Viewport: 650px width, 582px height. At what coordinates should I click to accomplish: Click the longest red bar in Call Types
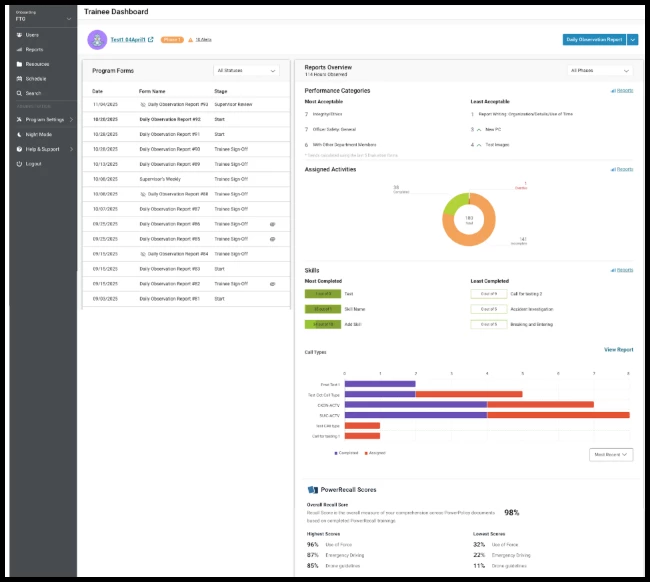(558, 415)
